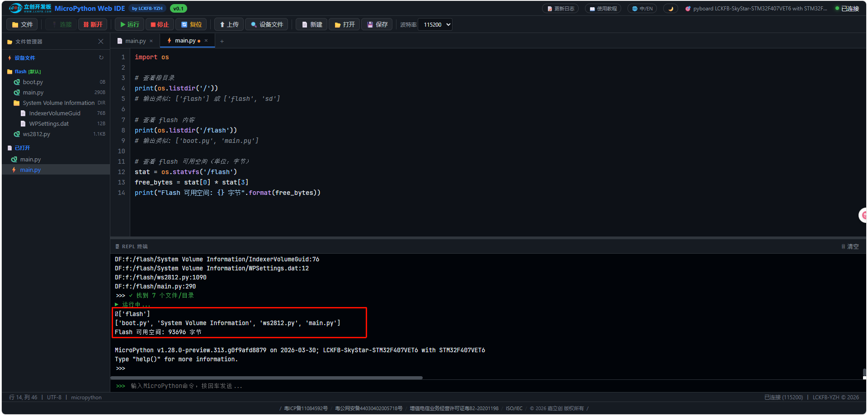Viewport: 868px width, 416px height.
Task: Collapse the flash folder tree
Action: pos(21,71)
